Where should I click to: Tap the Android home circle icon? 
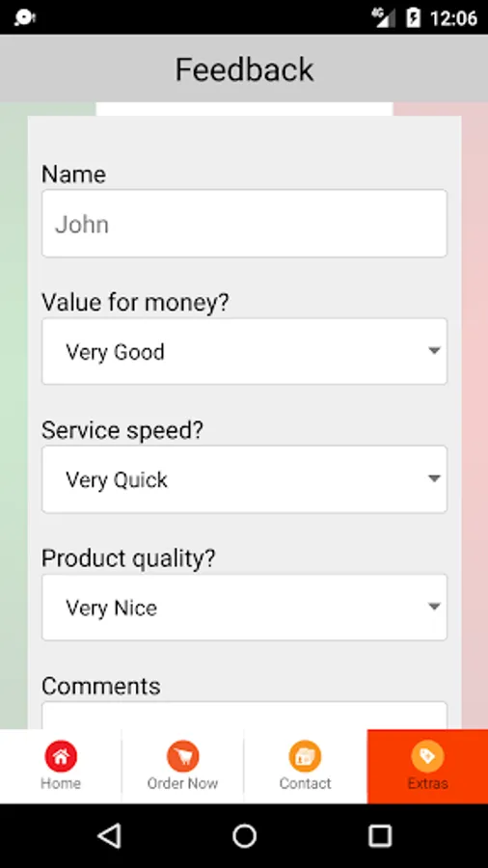(244, 835)
